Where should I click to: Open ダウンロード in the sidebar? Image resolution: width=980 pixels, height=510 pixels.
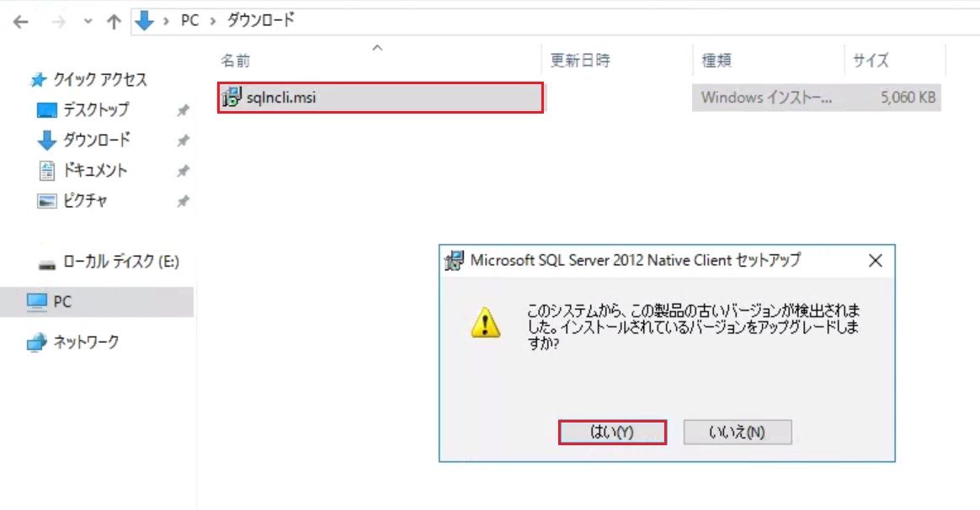[x=97, y=140]
